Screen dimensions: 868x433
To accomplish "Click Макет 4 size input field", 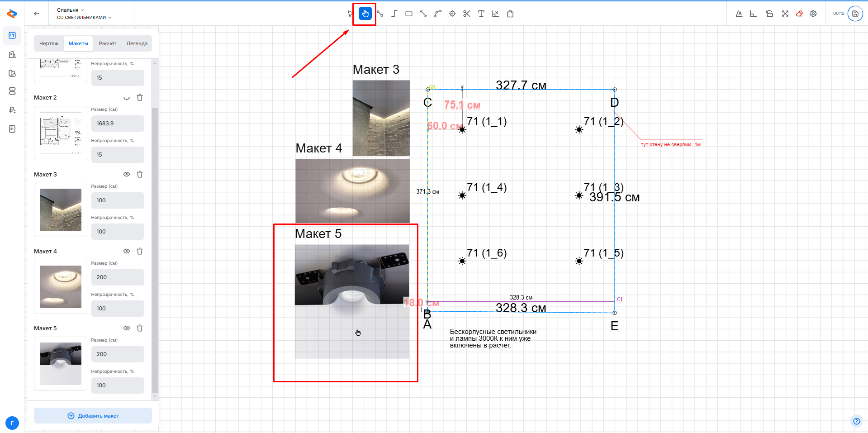I will [x=118, y=277].
